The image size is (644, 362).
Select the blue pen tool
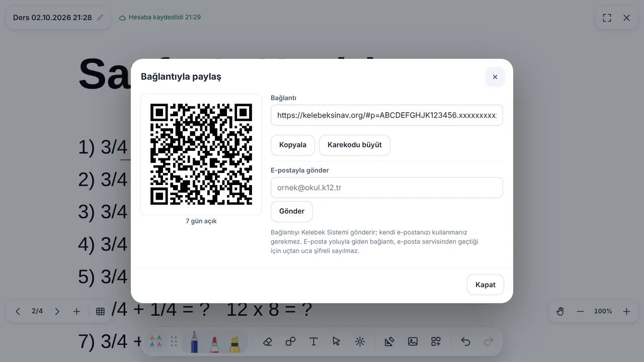pyautogui.click(x=194, y=341)
